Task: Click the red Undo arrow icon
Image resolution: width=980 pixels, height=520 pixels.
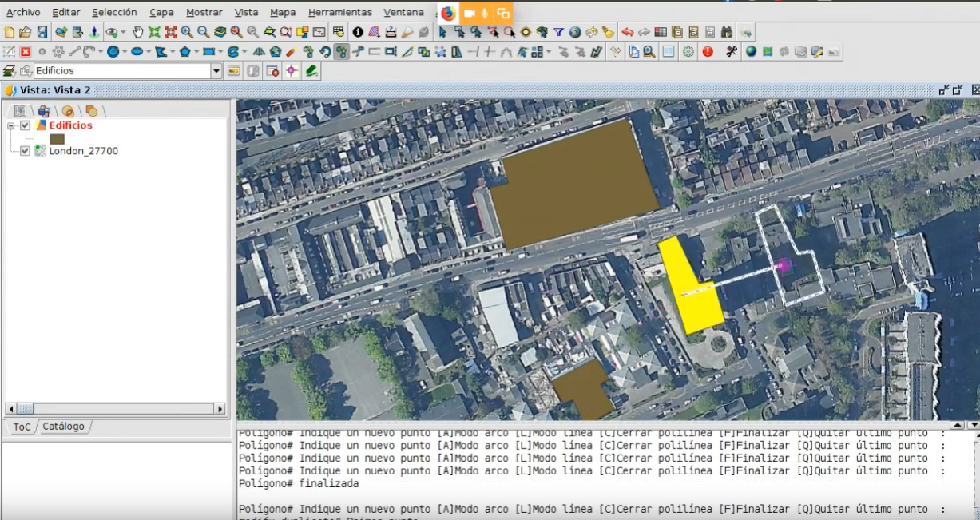Action: [x=627, y=32]
